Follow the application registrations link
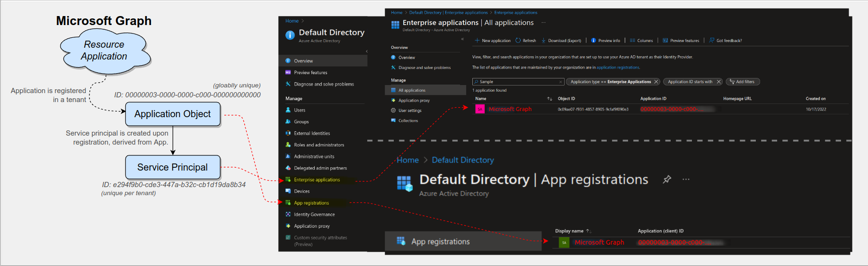This screenshot has width=868, height=266. pyautogui.click(x=618, y=68)
